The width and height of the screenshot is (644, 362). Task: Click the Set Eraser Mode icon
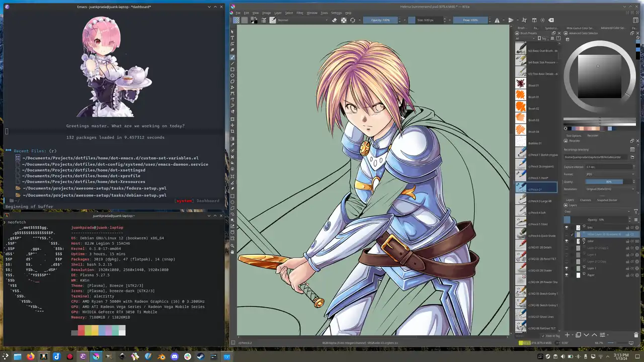335,20
